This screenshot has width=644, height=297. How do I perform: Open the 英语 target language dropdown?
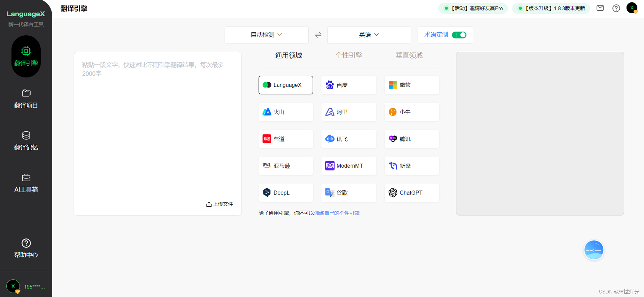369,35
